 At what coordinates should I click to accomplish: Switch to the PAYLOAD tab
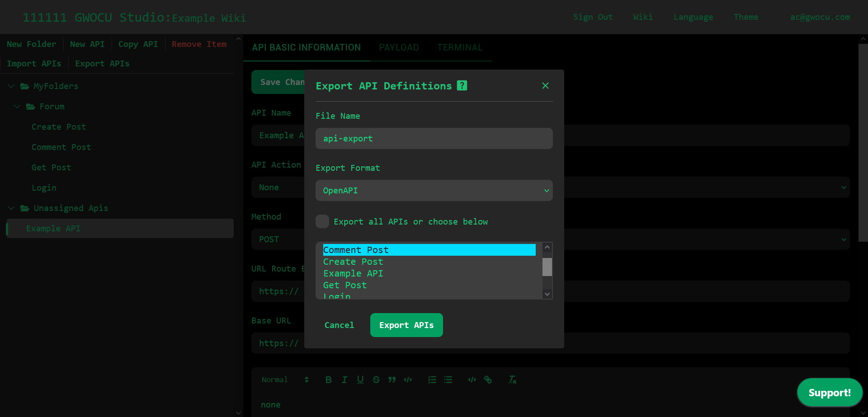coord(399,47)
